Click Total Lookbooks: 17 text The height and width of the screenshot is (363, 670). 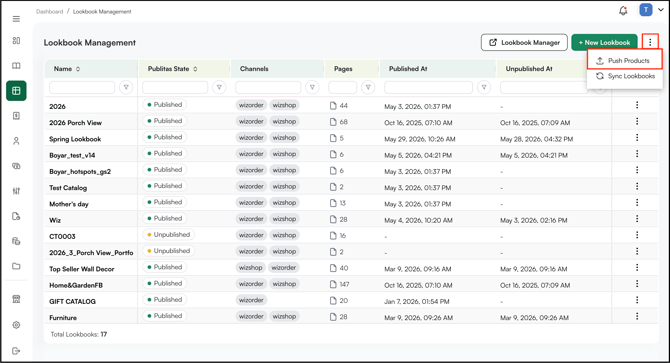pyautogui.click(x=79, y=334)
